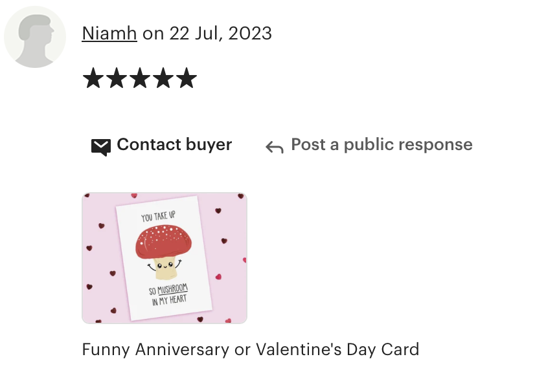Open Funny Anniversary or Valentine's Day Card listing
Image resolution: width=557 pixels, height=392 pixels.
pos(251,349)
